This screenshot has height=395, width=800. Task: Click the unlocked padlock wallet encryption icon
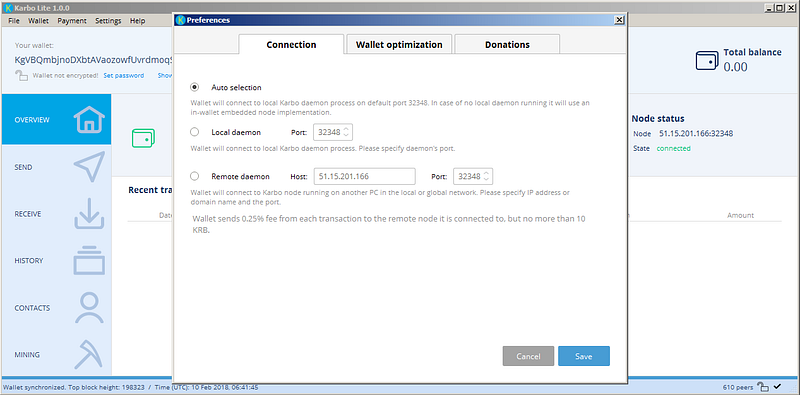pyautogui.click(x=21, y=76)
